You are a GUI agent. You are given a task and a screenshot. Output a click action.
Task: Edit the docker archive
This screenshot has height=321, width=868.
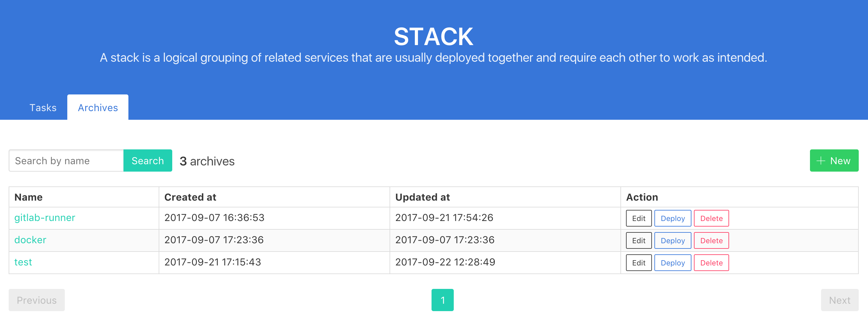[639, 240]
